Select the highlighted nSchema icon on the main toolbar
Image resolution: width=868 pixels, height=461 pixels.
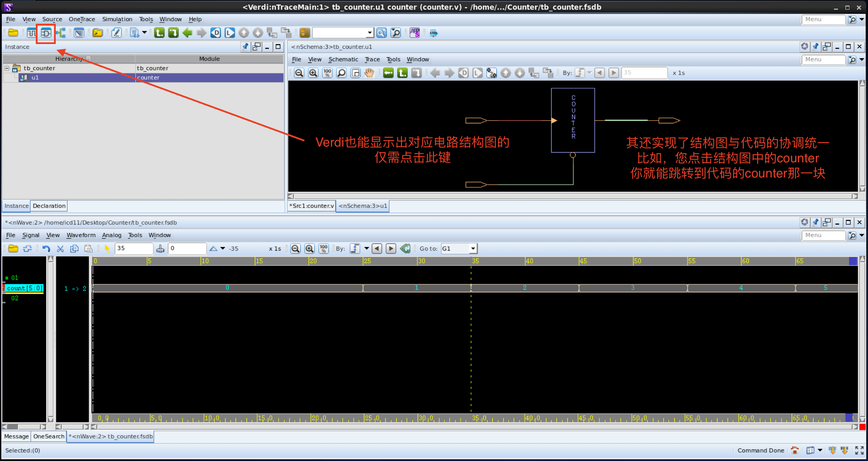(x=46, y=33)
